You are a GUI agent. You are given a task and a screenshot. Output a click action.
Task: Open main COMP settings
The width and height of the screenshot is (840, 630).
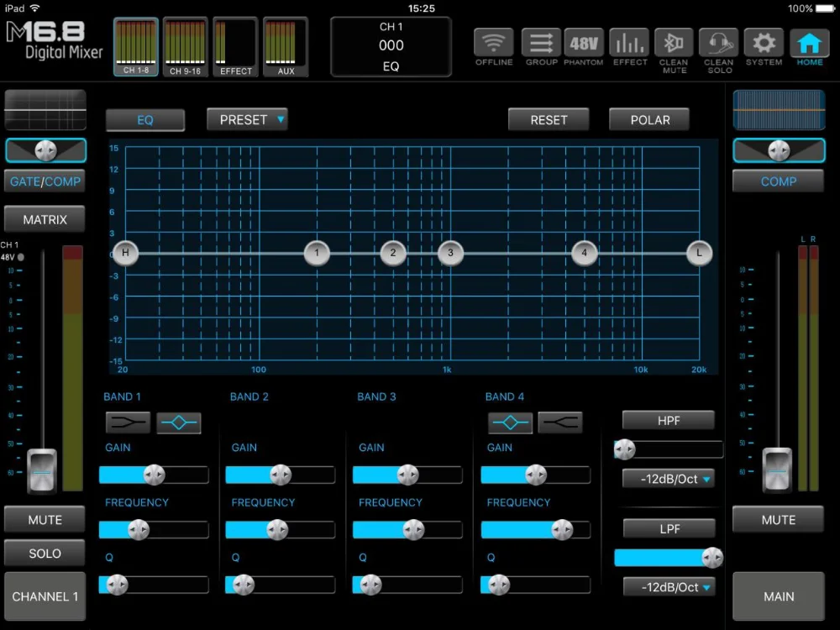[x=779, y=181]
